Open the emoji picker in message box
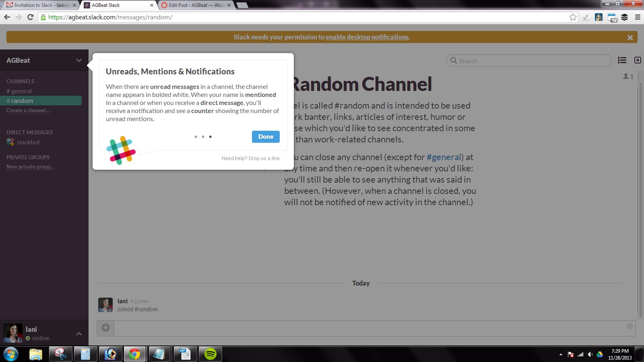This screenshot has width=644, height=362. coord(630,326)
